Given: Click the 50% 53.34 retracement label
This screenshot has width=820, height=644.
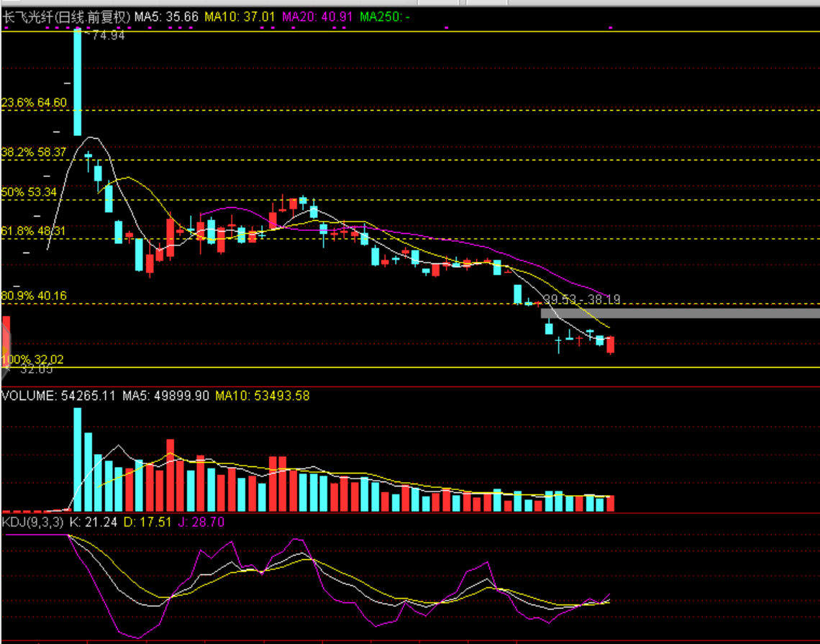Looking at the screenshot, I should pyautogui.click(x=29, y=192).
